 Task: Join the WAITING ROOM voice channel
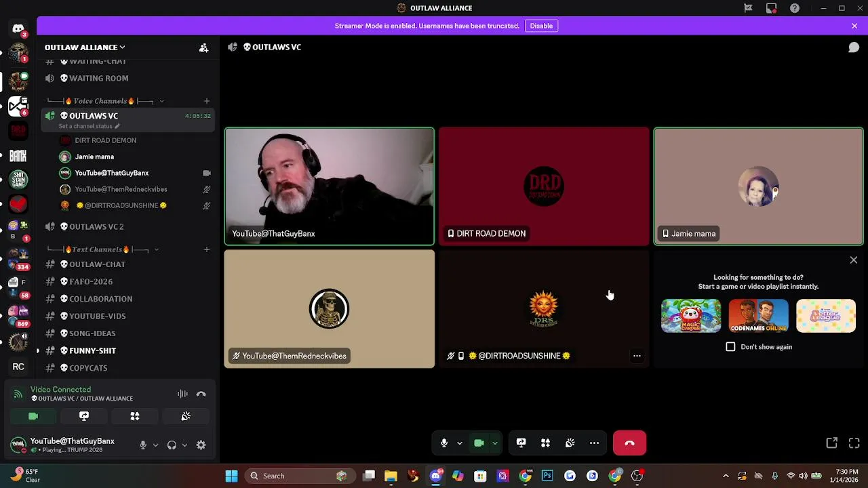[x=128, y=78]
